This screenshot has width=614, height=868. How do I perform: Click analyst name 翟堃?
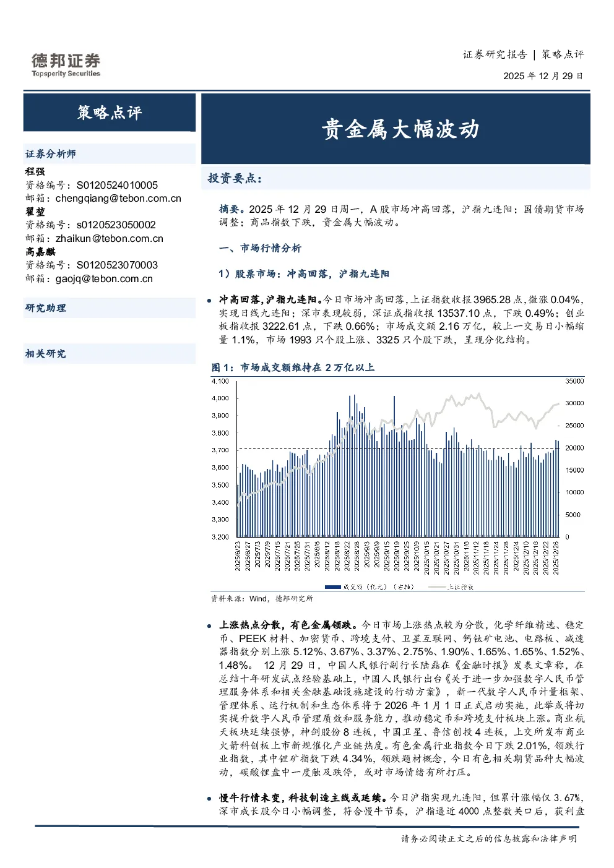[35, 212]
